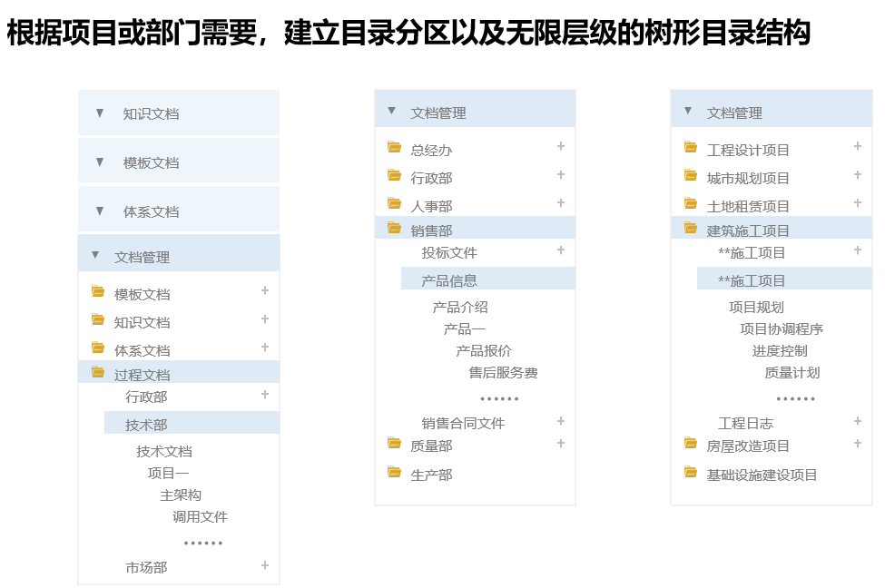Image resolution: width=885 pixels, height=588 pixels.
Task: Select 人事部 department folder
Action: 431,207
